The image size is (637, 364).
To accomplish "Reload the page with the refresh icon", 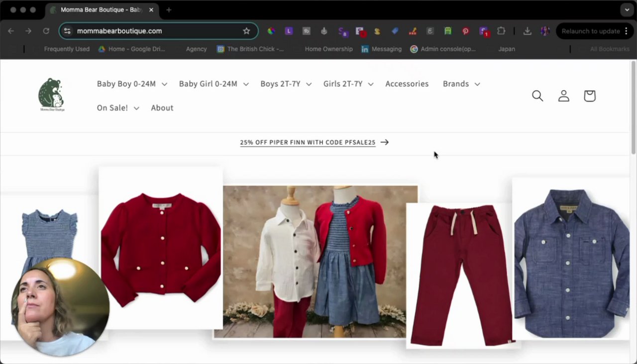I will point(46,31).
